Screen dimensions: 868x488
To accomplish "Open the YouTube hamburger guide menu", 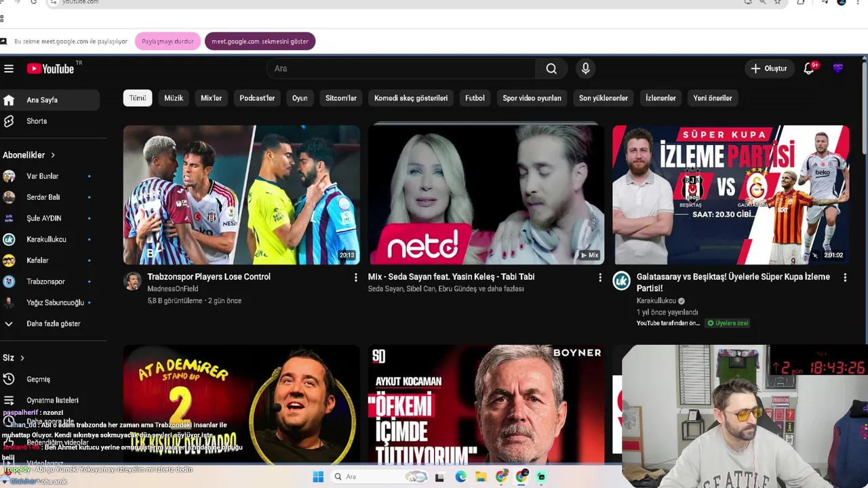I will pyautogui.click(x=9, y=68).
